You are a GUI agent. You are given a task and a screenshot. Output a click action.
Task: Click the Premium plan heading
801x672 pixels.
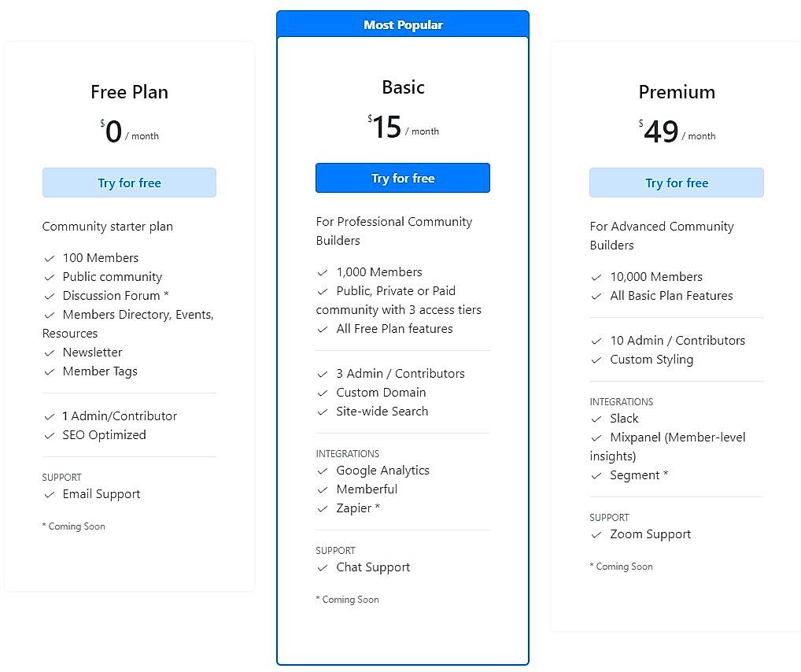676,92
